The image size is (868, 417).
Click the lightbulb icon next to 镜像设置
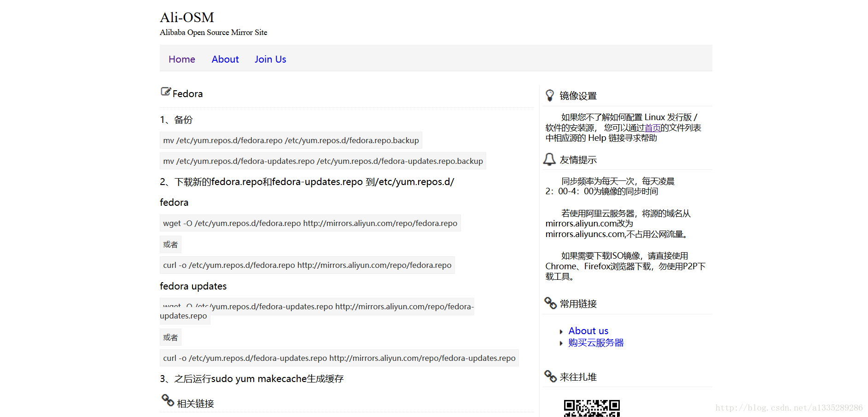tap(550, 95)
